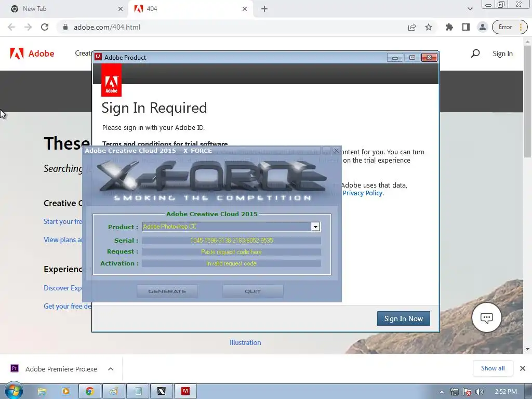Close the New Tab tab
Screen dimensions: 532x399
121,9
